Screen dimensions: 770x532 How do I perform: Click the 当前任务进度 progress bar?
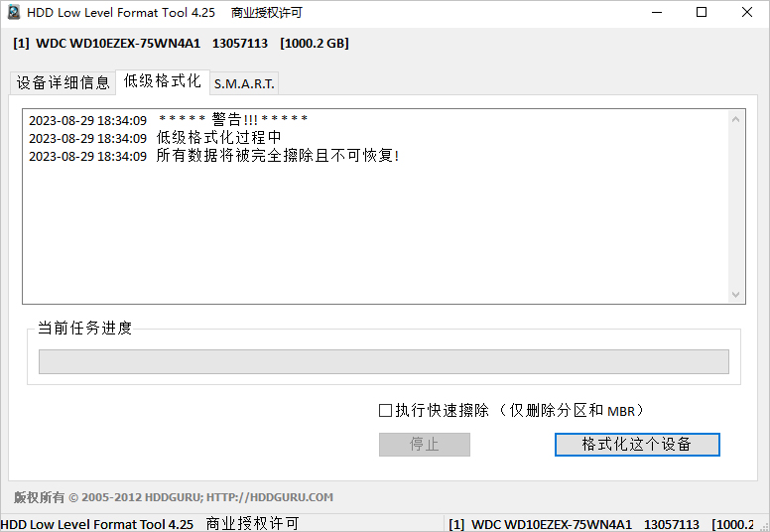(384, 361)
